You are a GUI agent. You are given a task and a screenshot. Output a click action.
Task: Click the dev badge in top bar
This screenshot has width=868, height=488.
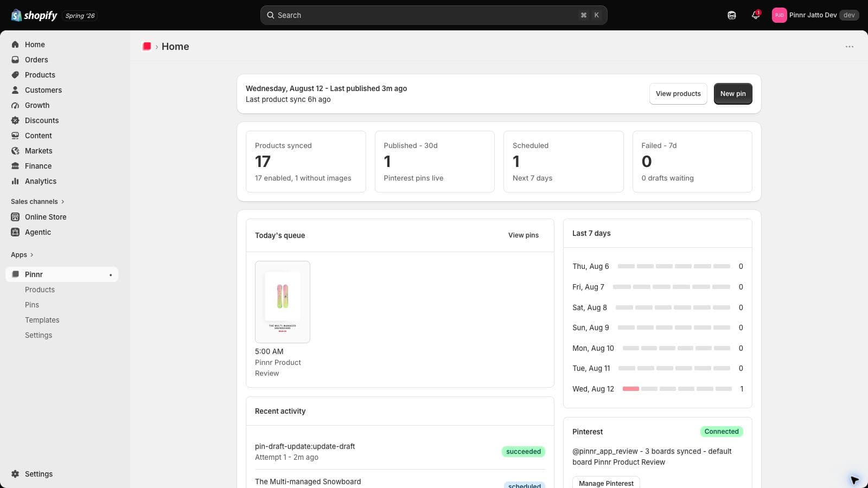(x=849, y=15)
